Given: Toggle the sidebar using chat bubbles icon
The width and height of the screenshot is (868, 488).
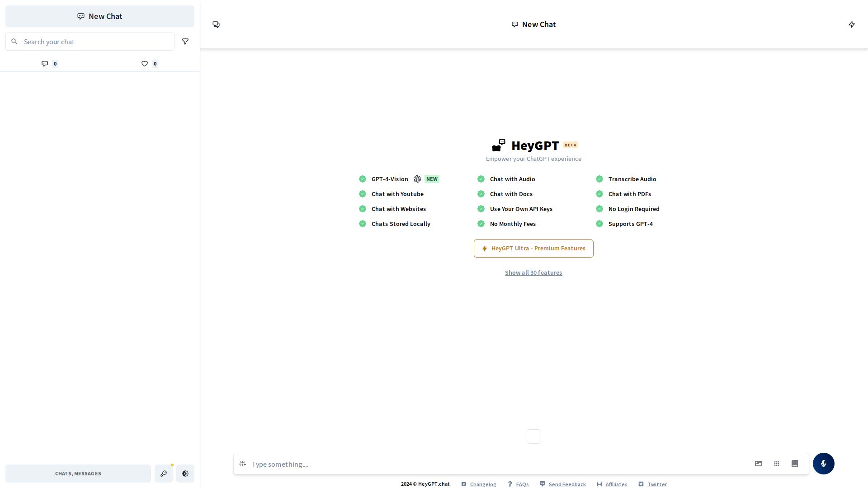Looking at the screenshot, I should [x=216, y=24].
